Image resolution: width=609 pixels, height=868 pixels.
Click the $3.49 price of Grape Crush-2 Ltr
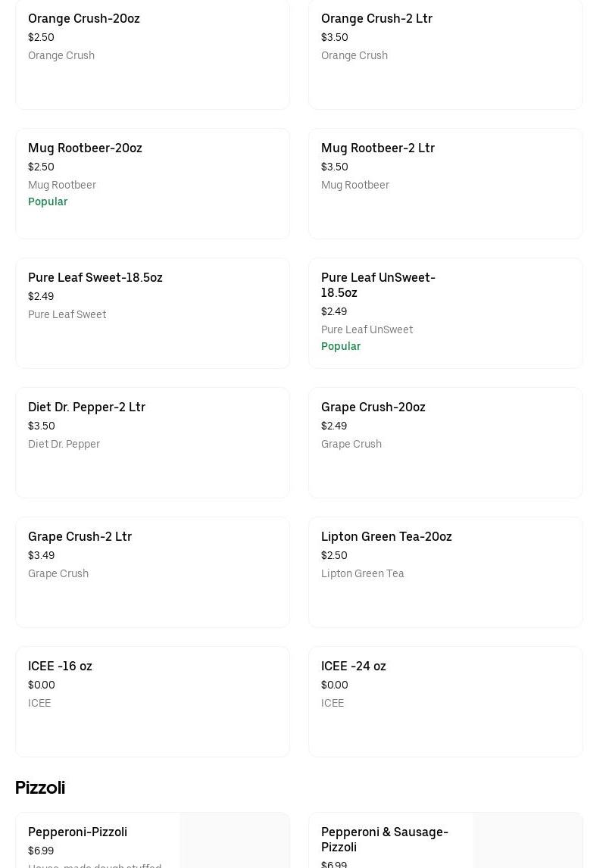click(41, 556)
